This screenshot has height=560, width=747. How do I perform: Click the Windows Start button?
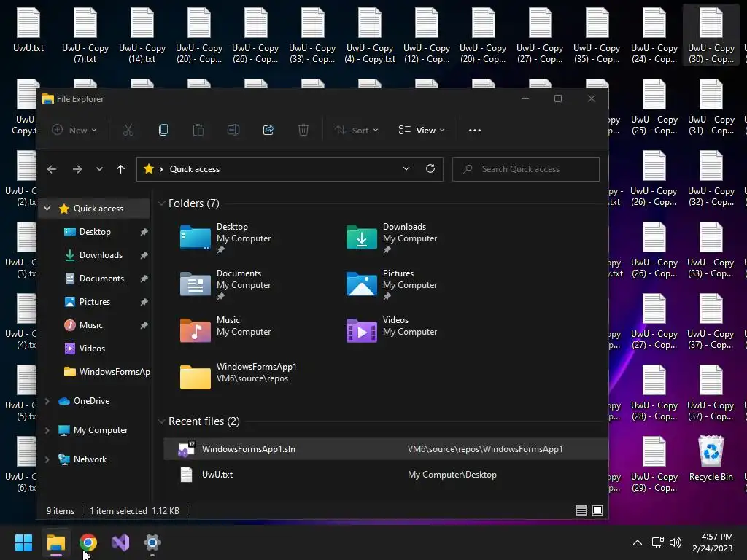coord(23,542)
